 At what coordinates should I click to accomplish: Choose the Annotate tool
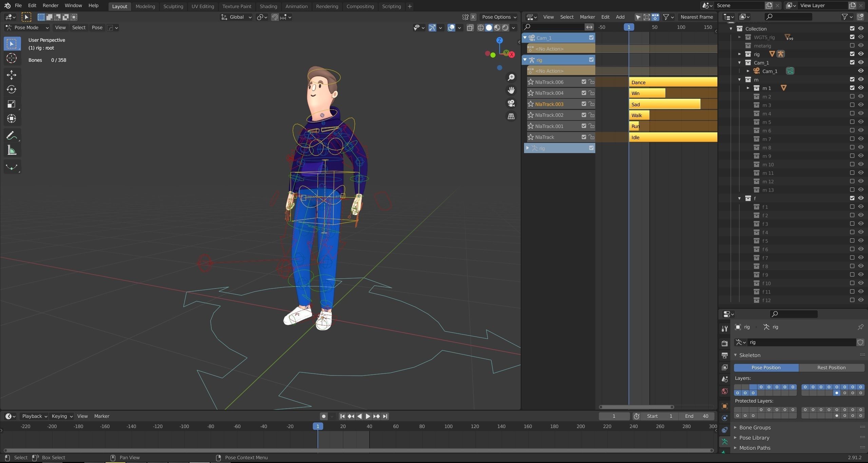point(12,135)
